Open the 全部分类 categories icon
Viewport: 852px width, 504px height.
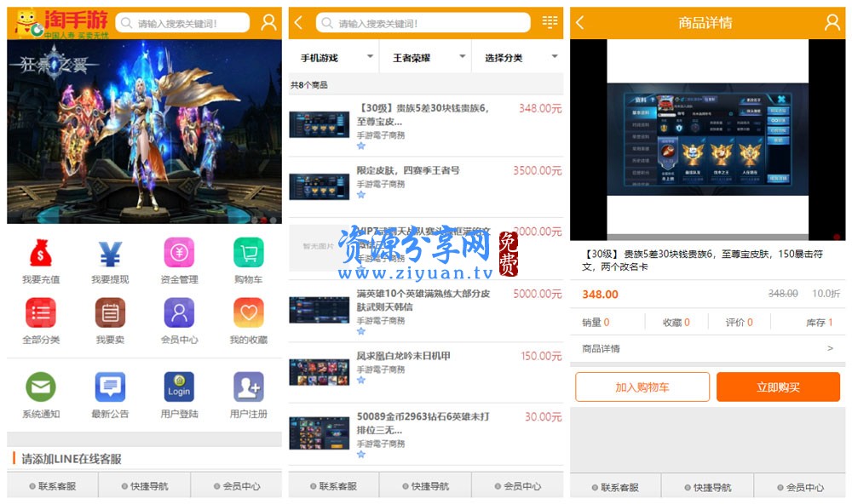(41, 312)
